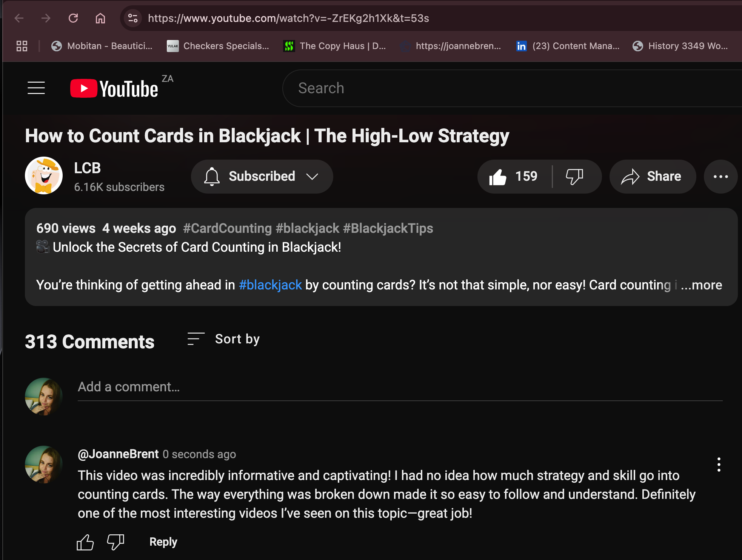Click the Add a comment field
Screen dimensions: 742x560
tap(400, 387)
